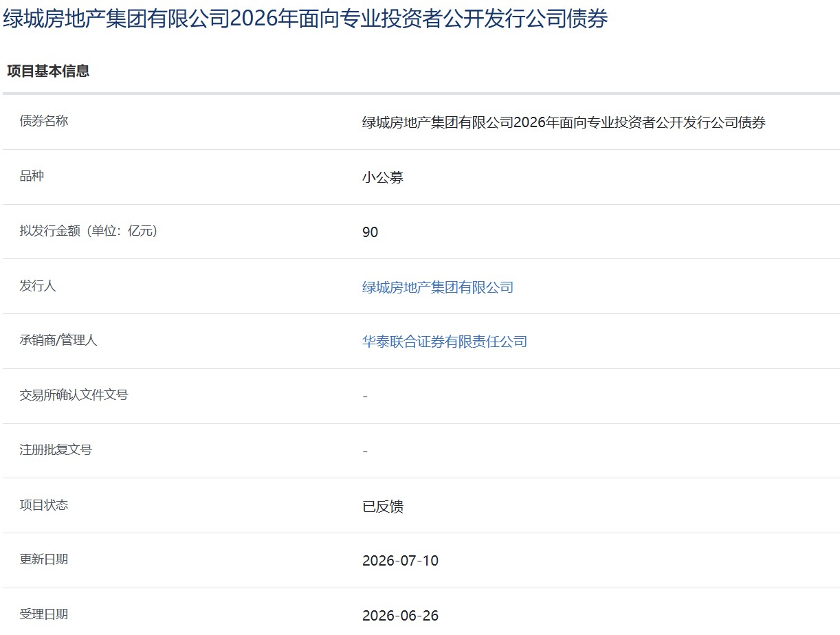The image size is (840, 635).
Task: Open the 华泰联合证券有限责任公司 underwriter link
Action: tap(445, 342)
